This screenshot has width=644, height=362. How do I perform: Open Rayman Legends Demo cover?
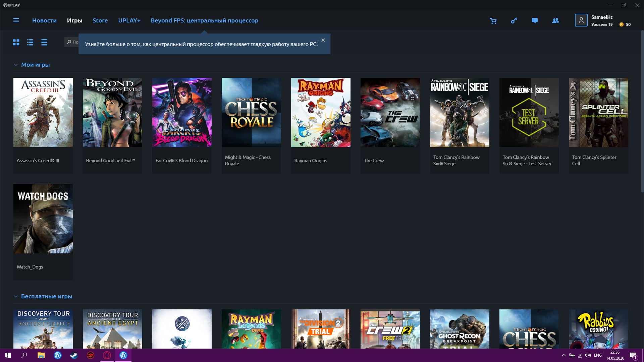(x=251, y=329)
